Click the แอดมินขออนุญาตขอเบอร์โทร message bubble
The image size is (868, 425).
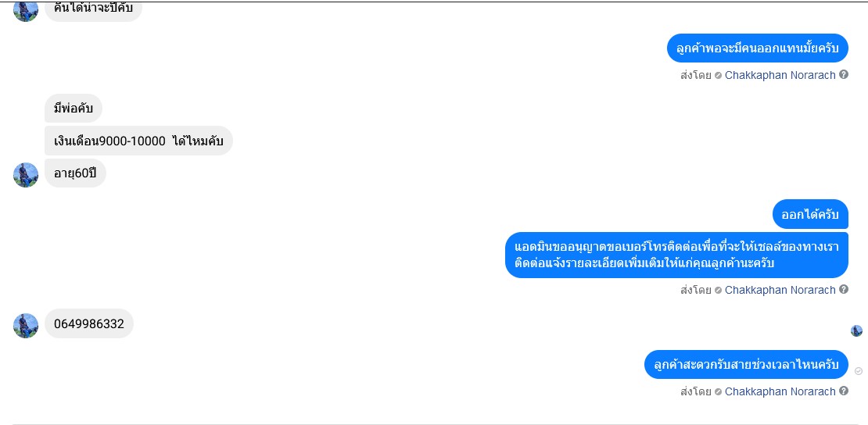click(x=676, y=255)
